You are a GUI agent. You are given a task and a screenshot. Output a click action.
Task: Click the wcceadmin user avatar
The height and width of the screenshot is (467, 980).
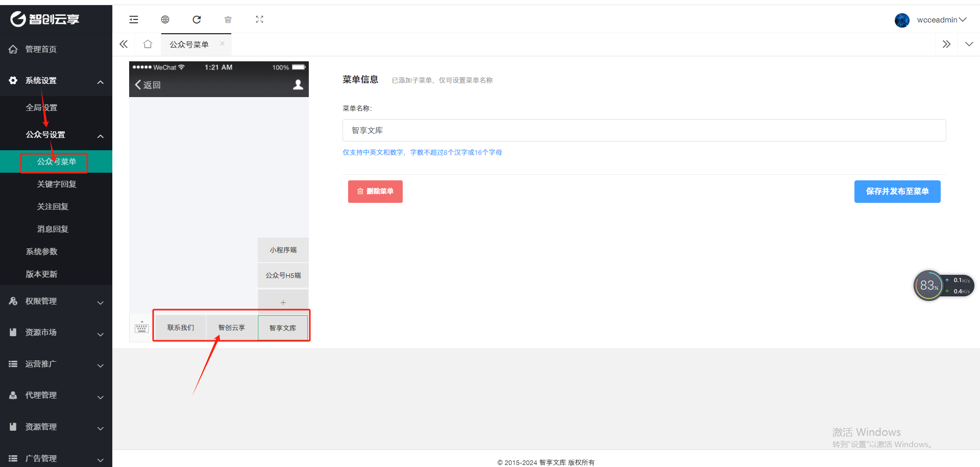902,20
